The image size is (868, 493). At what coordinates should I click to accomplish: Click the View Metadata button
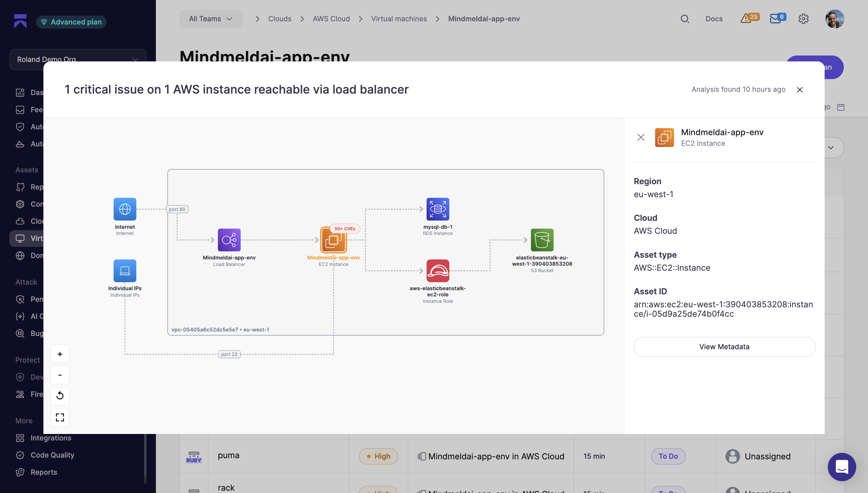(724, 346)
